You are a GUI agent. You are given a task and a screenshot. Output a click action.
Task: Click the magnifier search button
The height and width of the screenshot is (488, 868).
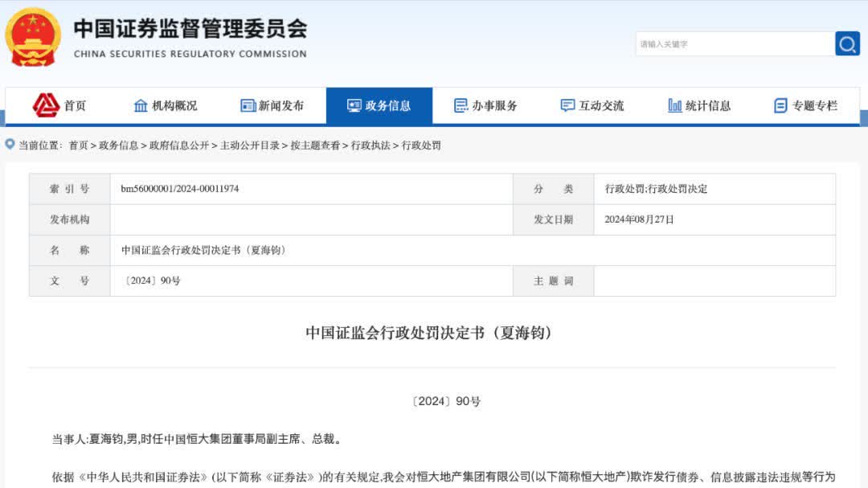[847, 43]
